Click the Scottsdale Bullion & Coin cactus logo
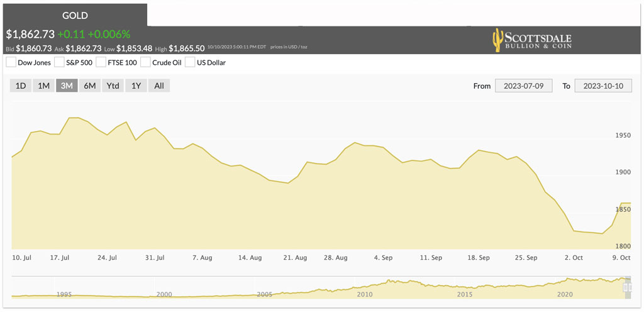 click(531, 40)
